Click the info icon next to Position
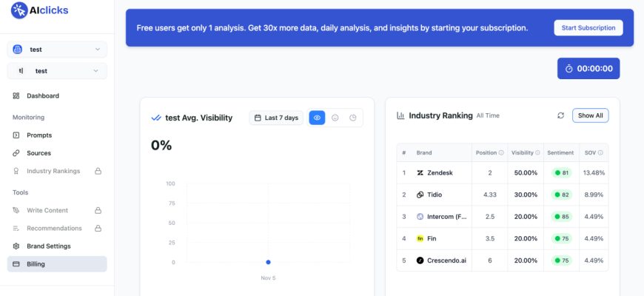644x296 pixels. [x=501, y=153]
